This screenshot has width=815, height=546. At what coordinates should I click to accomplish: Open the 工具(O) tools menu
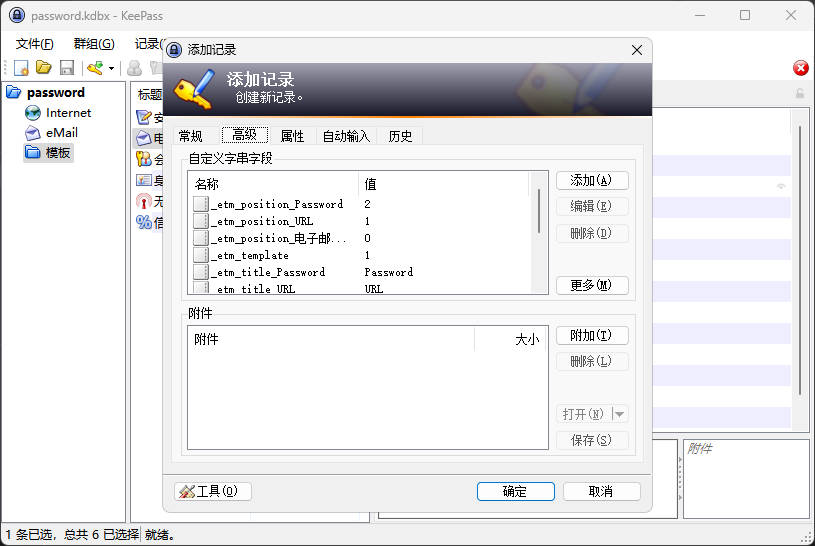213,491
